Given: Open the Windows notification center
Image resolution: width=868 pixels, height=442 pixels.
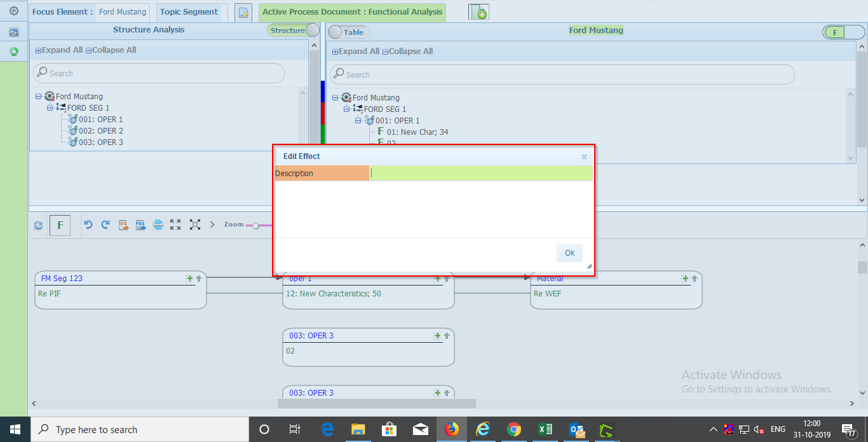Looking at the screenshot, I should click(x=850, y=429).
